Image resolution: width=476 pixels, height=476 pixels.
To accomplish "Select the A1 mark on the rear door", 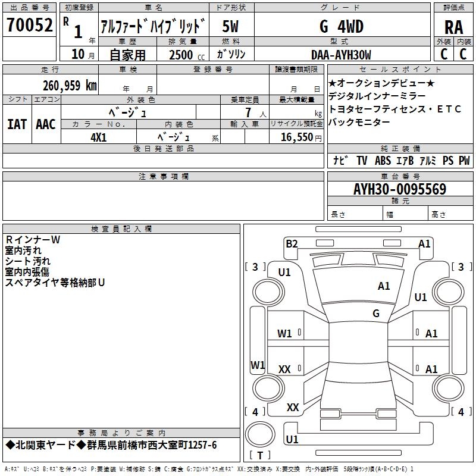I will click(x=431, y=369).
